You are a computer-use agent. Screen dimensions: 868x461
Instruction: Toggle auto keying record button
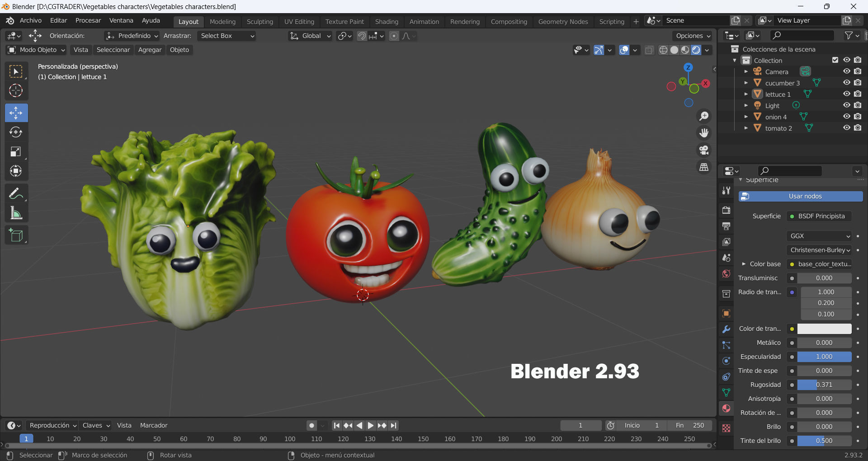pyautogui.click(x=311, y=425)
